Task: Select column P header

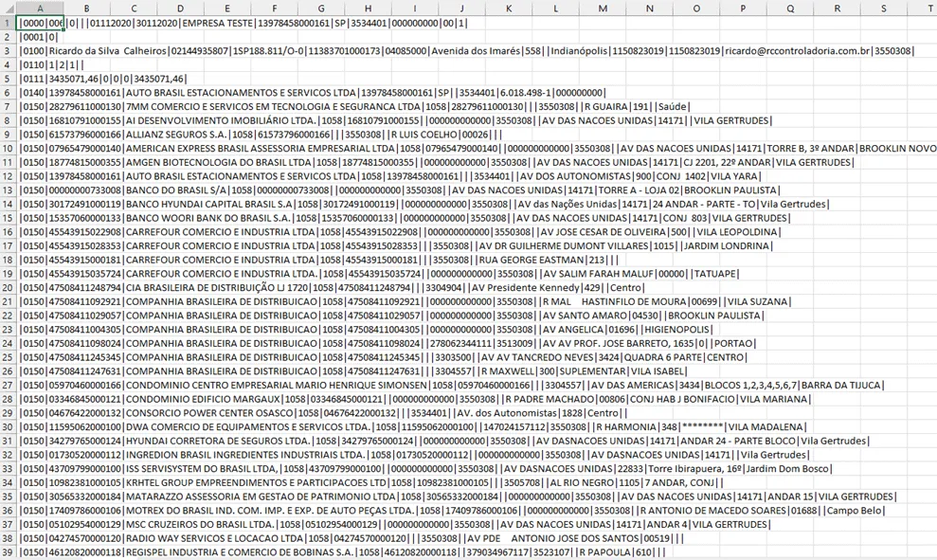Action: click(x=743, y=9)
